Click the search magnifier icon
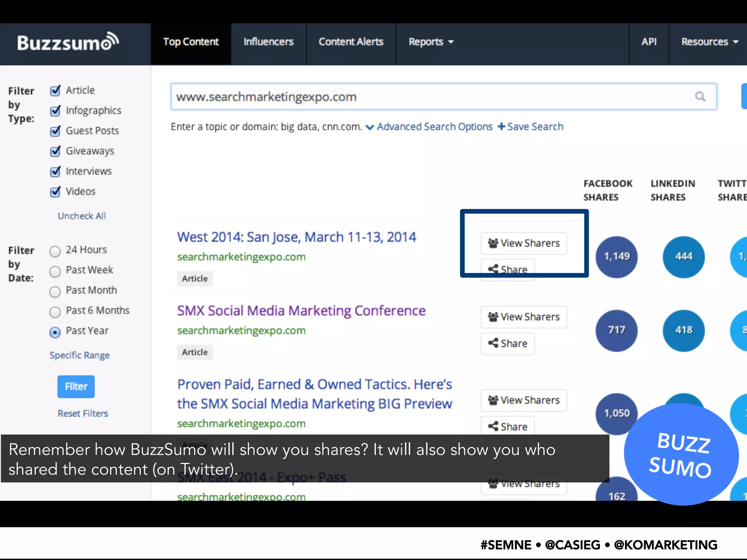747x560 pixels. click(700, 97)
